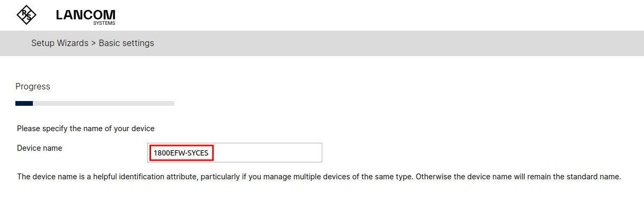Open the Setup Wizards breadcrumb
The image size is (644, 201).
pos(60,43)
